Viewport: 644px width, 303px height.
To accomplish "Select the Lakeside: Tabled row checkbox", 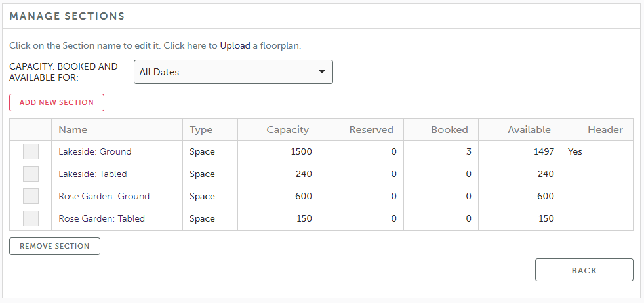I will 31,174.
